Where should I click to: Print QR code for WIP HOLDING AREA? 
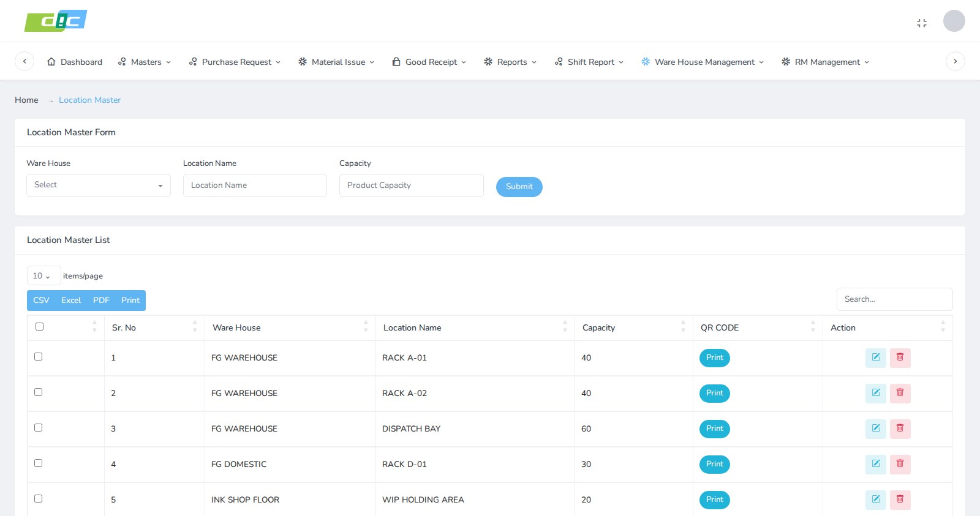pos(715,499)
